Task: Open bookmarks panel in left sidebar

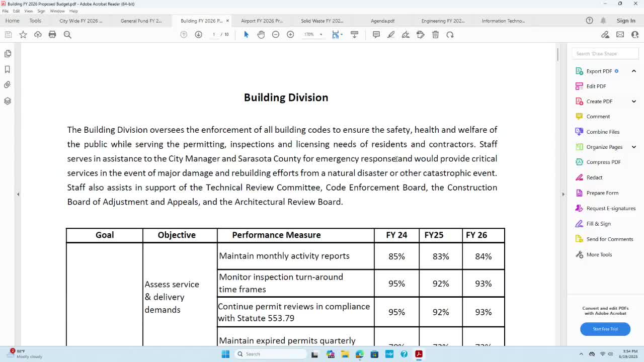Action: coord(8,69)
